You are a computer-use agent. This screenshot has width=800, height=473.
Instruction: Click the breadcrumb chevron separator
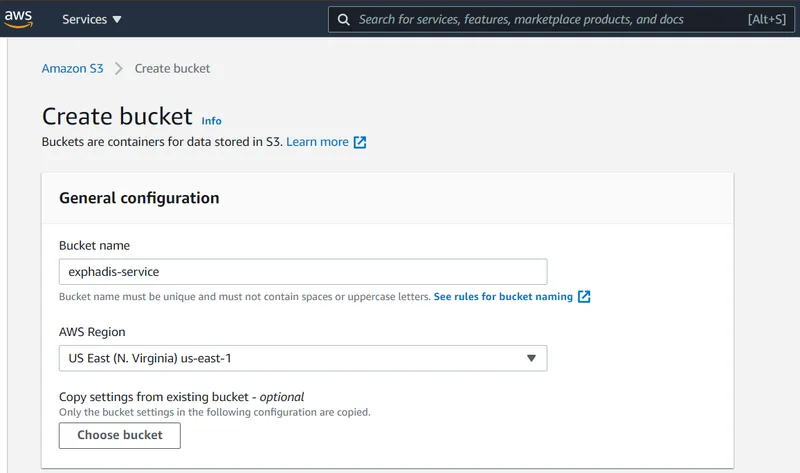(x=119, y=68)
